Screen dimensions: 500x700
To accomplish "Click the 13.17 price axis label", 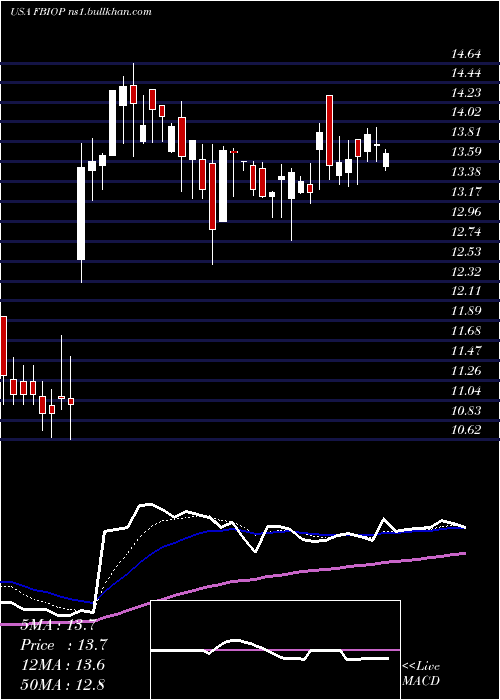I will [466, 192].
